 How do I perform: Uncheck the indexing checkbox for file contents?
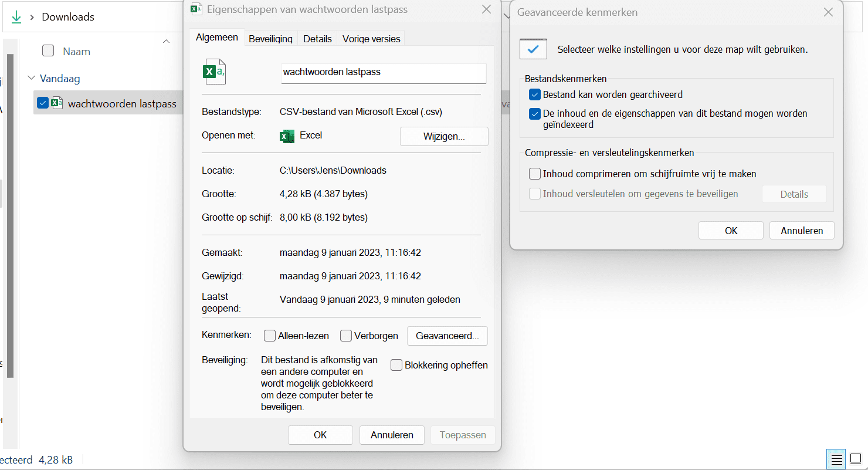tap(534, 114)
